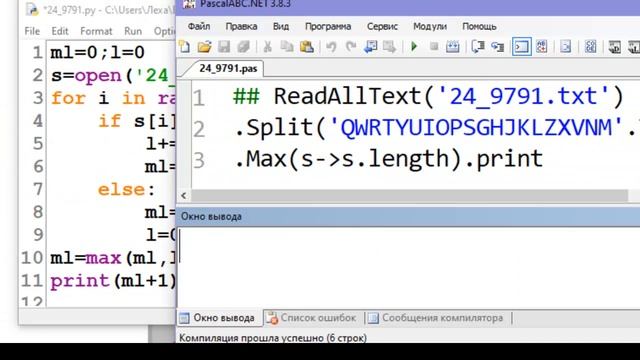Click the horizontal scrollbar track in PascalABC editor
Image resolution: width=640 pixels, height=360 pixels.
click(x=409, y=196)
